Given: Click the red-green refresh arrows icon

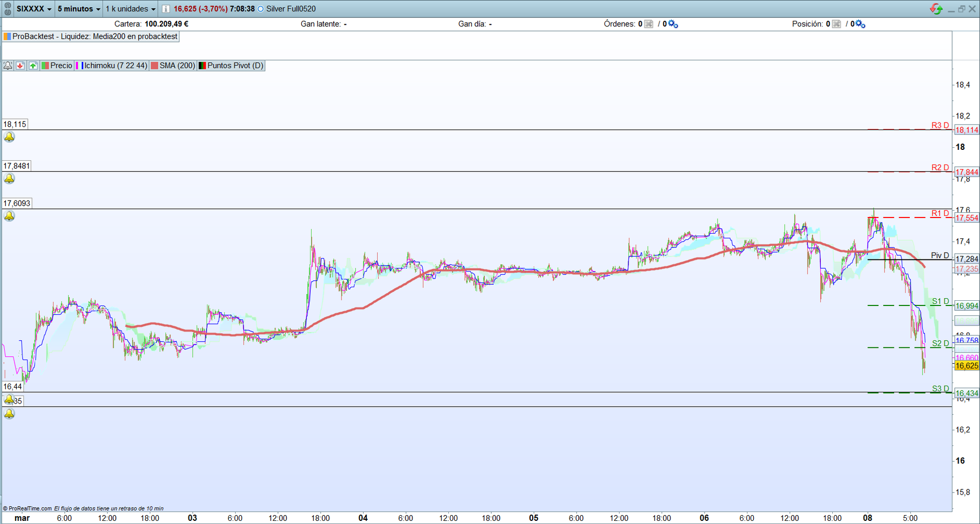Looking at the screenshot, I should pos(936,9).
